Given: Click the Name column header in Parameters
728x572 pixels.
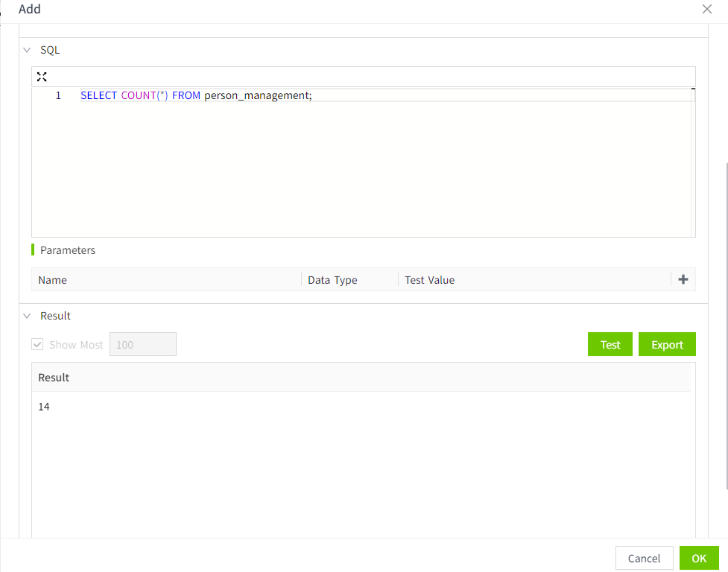Looking at the screenshot, I should pos(53,280).
